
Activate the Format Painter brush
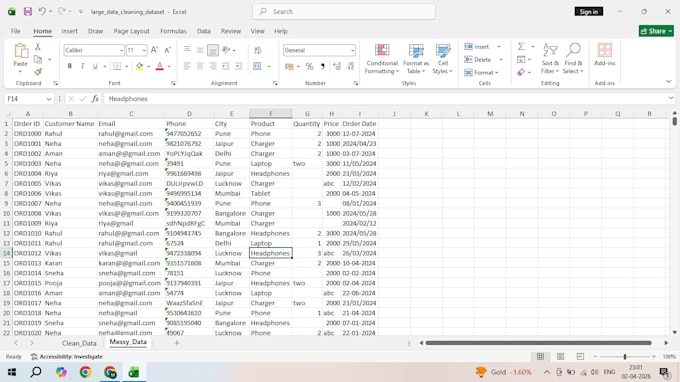(x=38, y=72)
